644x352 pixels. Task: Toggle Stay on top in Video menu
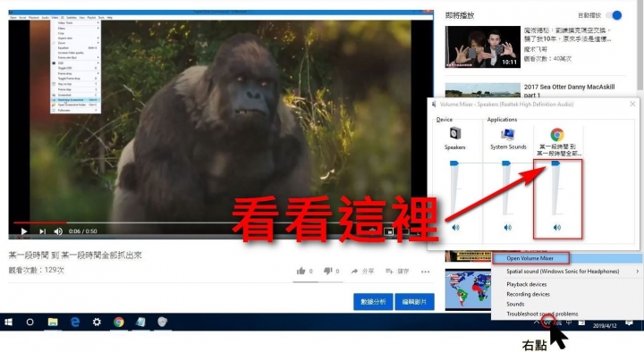click(x=75, y=84)
